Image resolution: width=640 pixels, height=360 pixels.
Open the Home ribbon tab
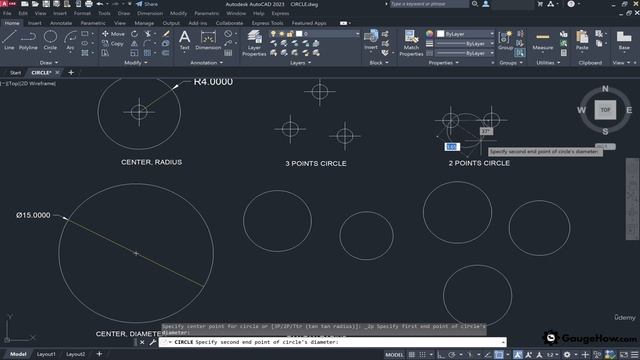pos(12,23)
